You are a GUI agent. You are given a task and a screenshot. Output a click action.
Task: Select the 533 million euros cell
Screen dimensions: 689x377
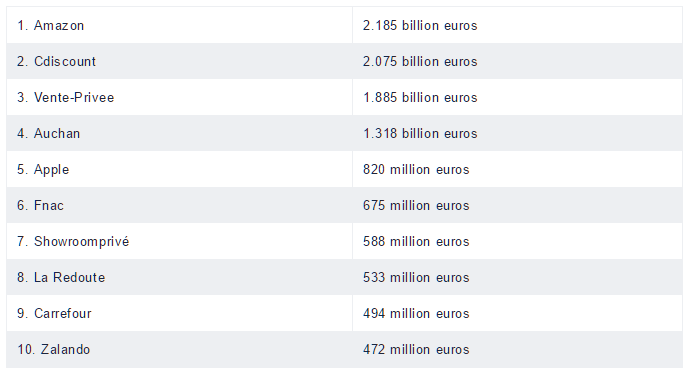pos(518,277)
